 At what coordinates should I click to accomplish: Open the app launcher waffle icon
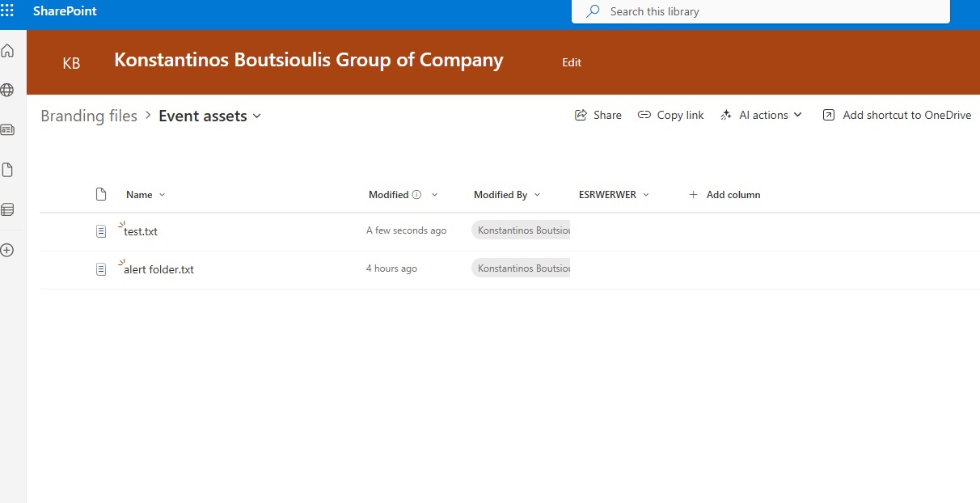click(x=7, y=11)
